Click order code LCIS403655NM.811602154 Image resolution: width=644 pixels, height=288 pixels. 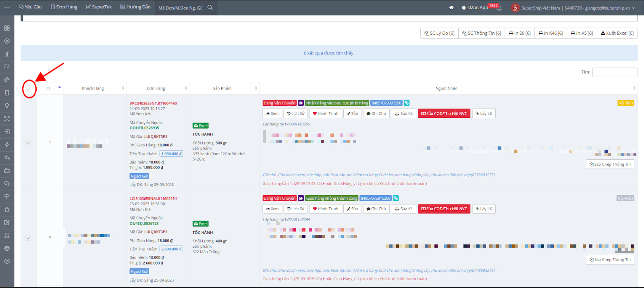(x=153, y=198)
